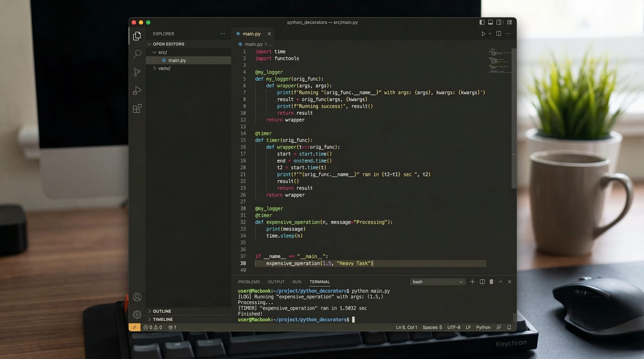
Task: Open the Extensions view
Action: coord(137,109)
